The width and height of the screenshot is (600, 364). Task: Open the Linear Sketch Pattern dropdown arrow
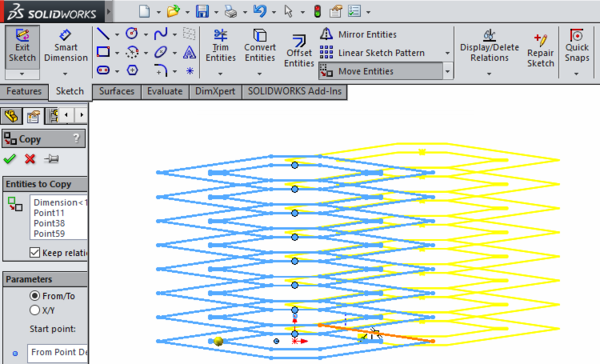point(447,53)
